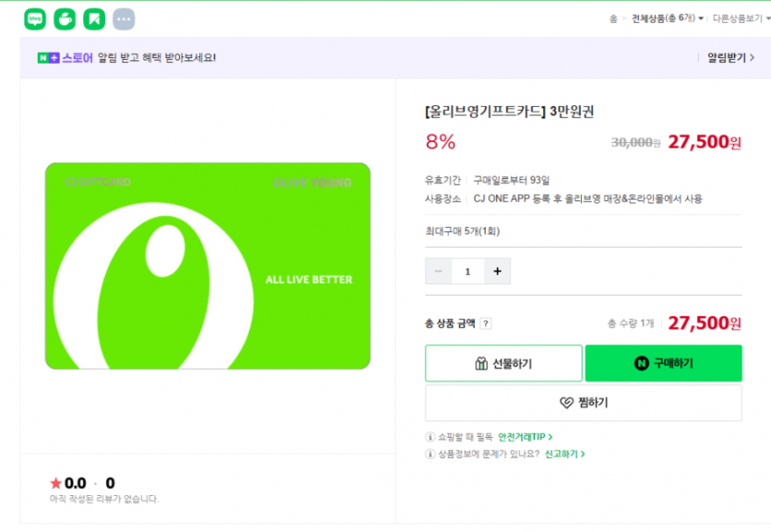Click the N+ Store badge icon
This screenshot has width=771, height=532.
(48, 57)
